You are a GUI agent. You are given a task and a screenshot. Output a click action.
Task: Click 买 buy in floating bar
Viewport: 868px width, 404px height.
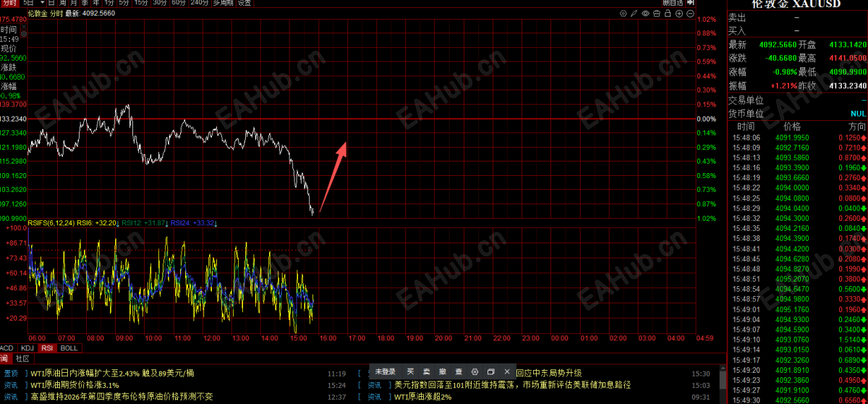(410, 371)
